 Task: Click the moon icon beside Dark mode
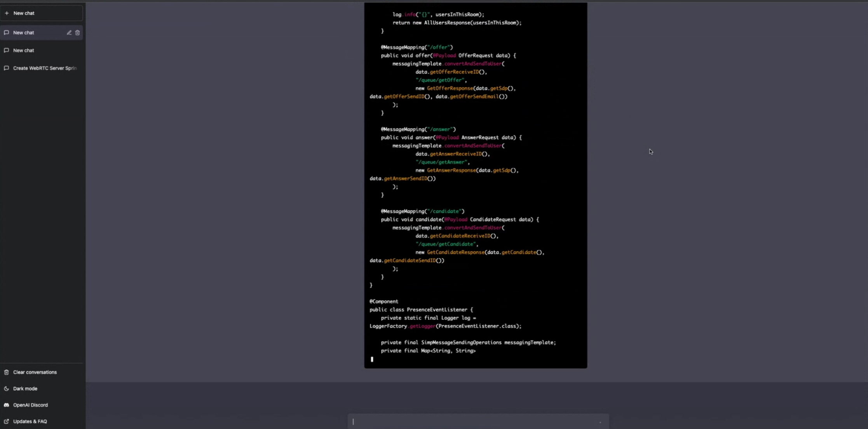click(x=6, y=389)
